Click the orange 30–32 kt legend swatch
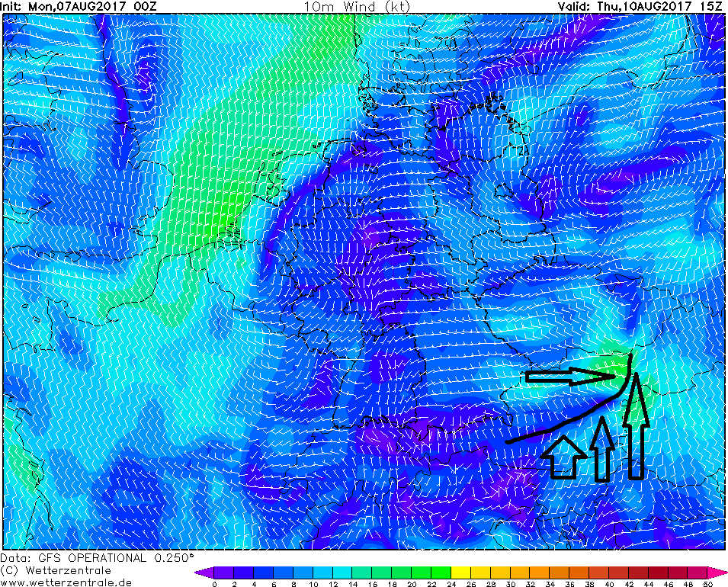728x587 pixels. [x=521, y=573]
